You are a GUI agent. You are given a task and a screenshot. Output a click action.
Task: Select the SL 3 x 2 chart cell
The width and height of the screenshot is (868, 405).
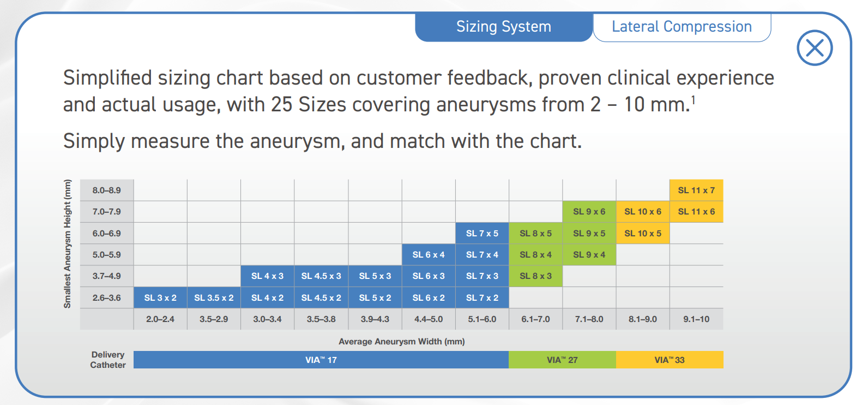tap(160, 297)
